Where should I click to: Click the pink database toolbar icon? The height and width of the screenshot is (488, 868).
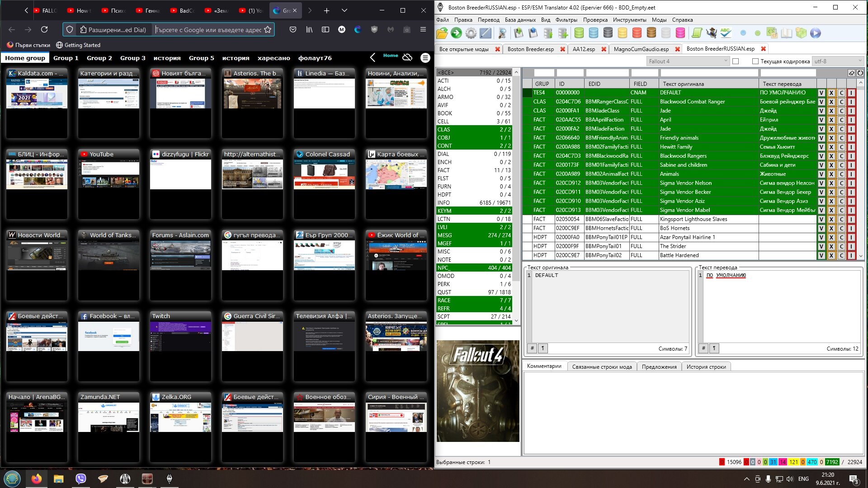point(680,33)
